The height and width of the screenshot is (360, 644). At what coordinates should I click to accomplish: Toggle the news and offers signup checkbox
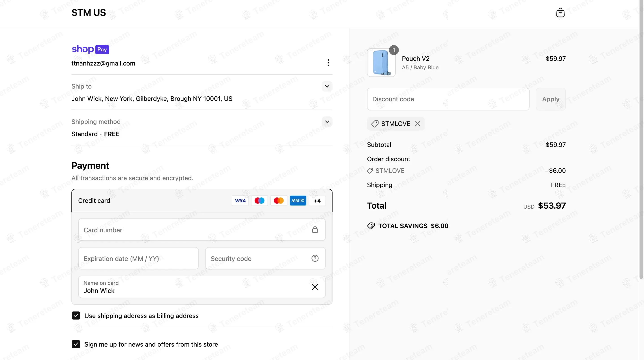coord(76,344)
